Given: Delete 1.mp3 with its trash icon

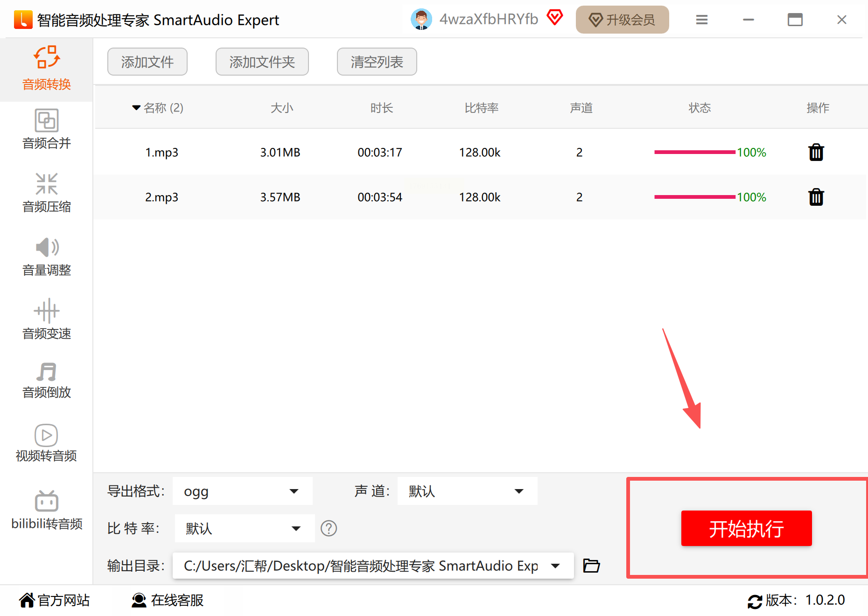Looking at the screenshot, I should [816, 152].
